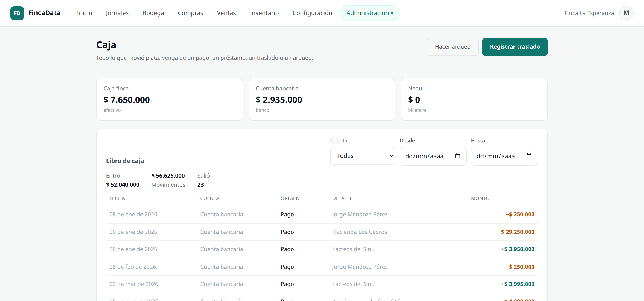Click the Libro de caja heading

pos(125,161)
